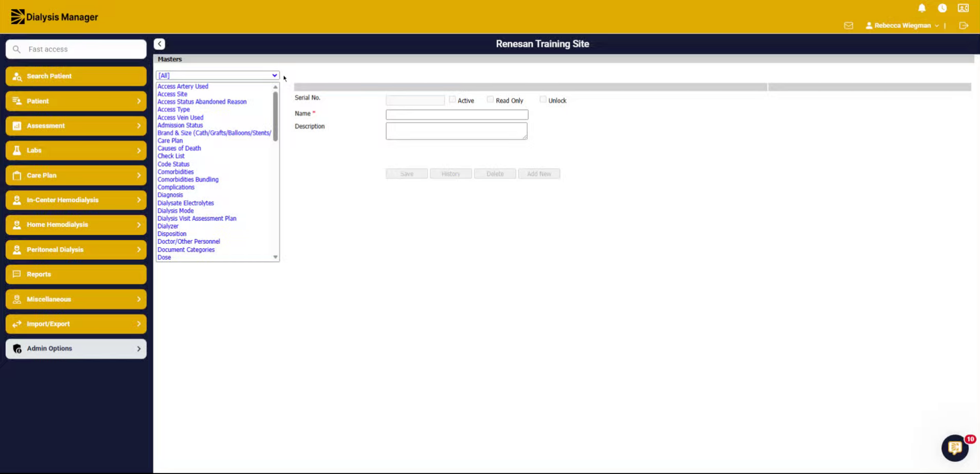Click the Assessment chart icon
980x474 pixels.
(x=17, y=126)
